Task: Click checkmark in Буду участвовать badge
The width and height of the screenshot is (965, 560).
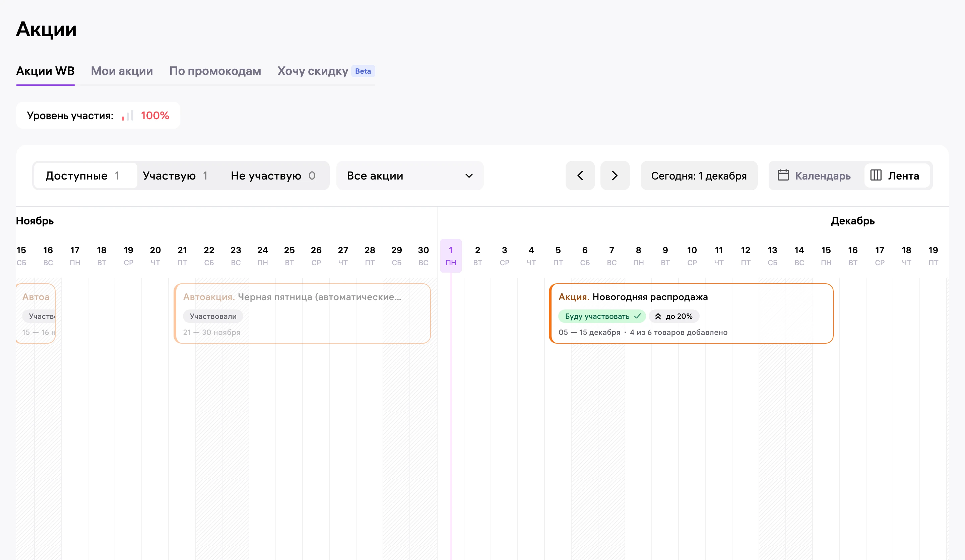Action: click(x=637, y=316)
